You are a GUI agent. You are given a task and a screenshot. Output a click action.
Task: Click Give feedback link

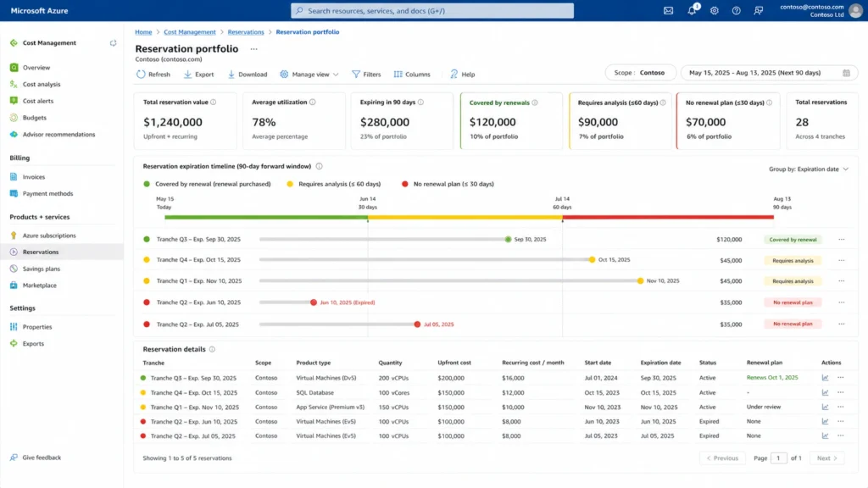[42, 457]
